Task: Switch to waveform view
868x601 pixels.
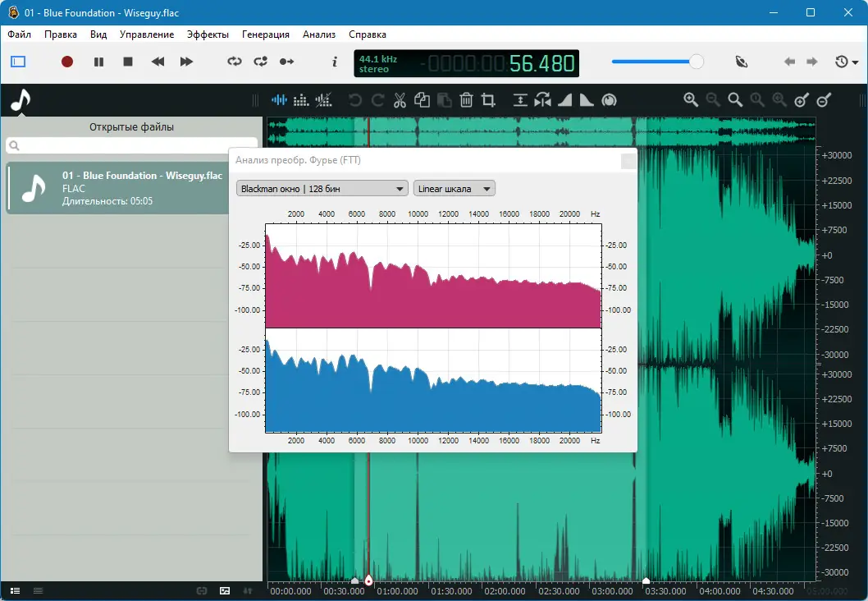Action: (279, 100)
